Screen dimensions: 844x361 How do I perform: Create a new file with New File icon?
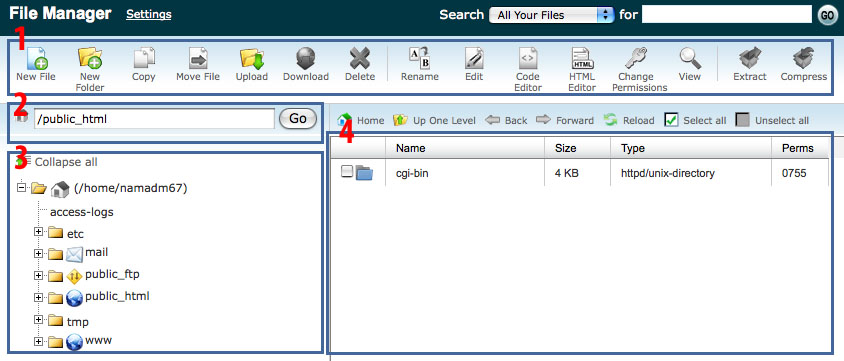pyautogui.click(x=37, y=58)
